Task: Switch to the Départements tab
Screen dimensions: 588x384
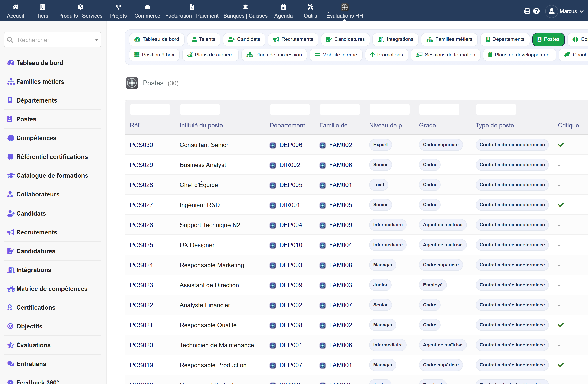Action: [505, 39]
